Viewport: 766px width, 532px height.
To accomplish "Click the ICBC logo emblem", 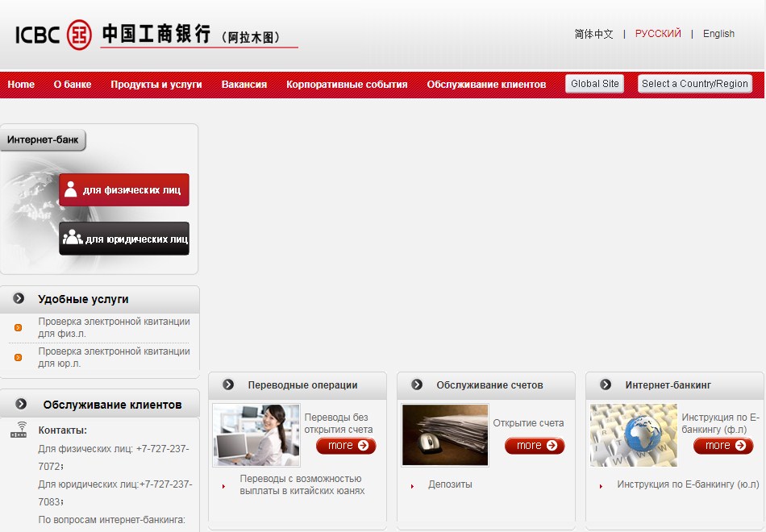I will [78, 34].
